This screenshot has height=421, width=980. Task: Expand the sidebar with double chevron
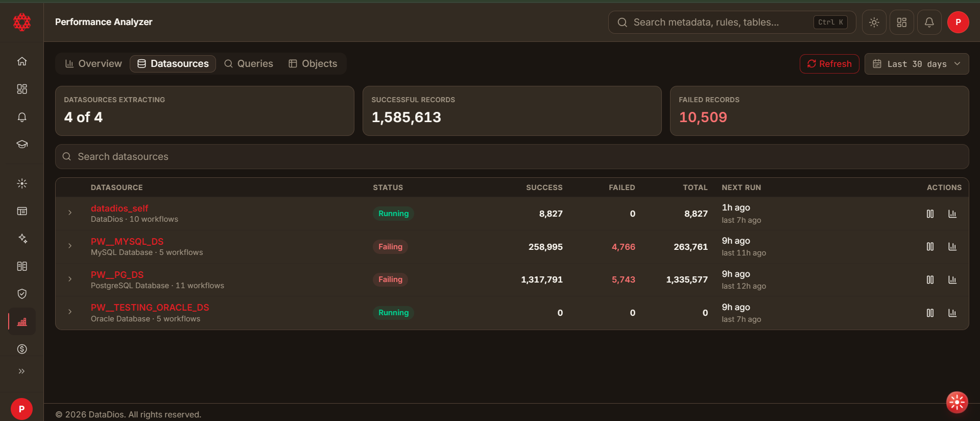coord(22,371)
